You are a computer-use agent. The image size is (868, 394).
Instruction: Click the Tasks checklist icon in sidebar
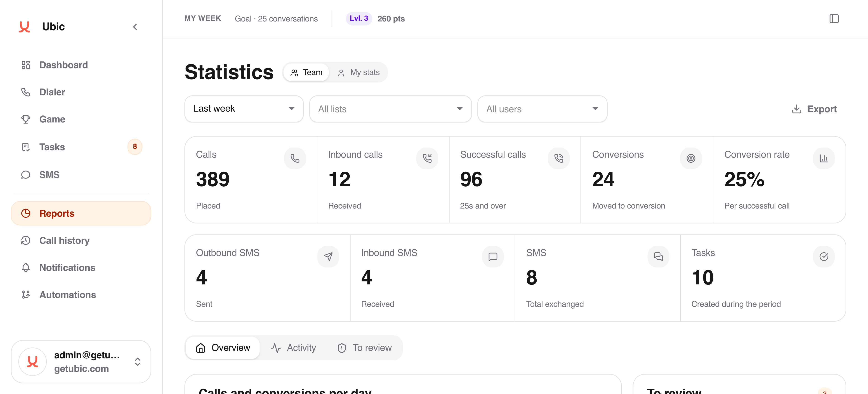pyautogui.click(x=26, y=147)
